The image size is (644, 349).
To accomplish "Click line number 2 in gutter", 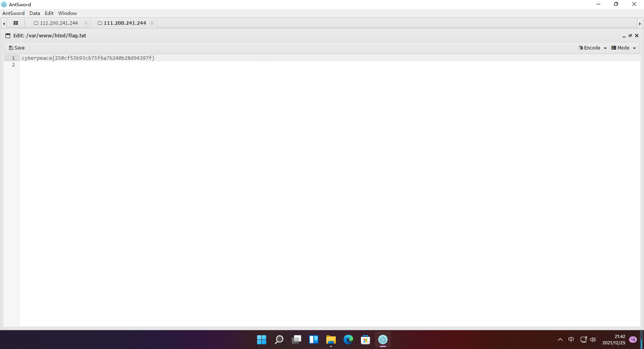I will (13, 65).
